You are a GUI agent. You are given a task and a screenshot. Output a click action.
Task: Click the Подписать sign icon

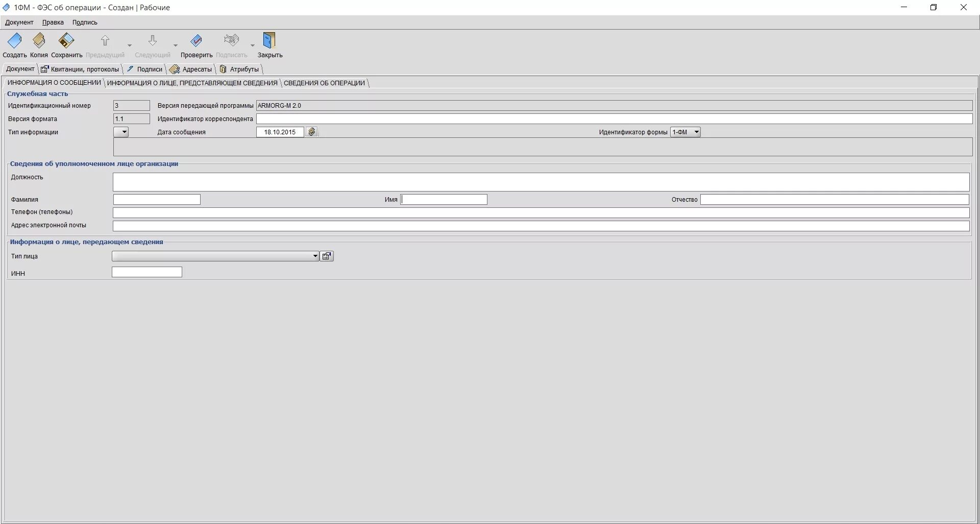pos(231,40)
